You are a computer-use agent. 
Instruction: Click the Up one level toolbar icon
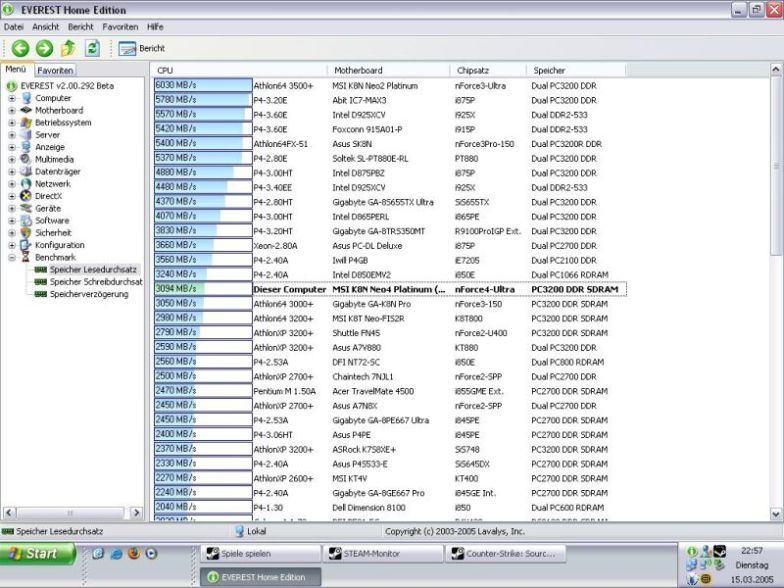coord(68,48)
